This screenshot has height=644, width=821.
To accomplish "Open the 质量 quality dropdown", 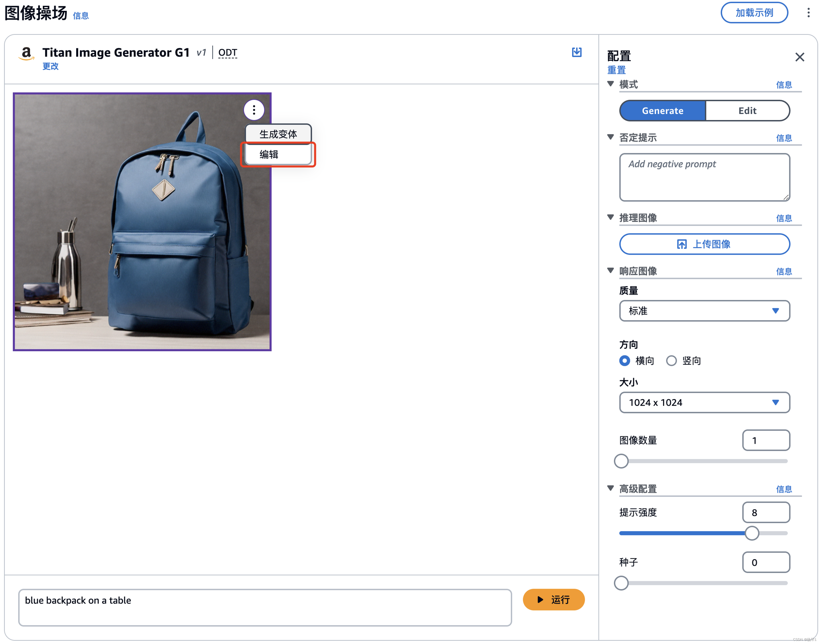I will click(704, 311).
